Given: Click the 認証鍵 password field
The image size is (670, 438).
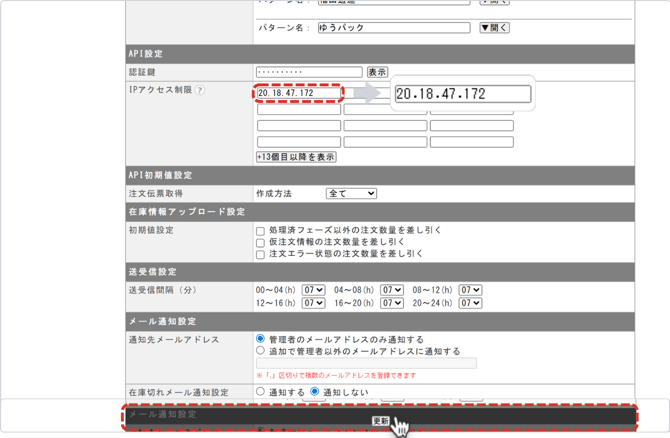Looking at the screenshot, I should (309, 72).
